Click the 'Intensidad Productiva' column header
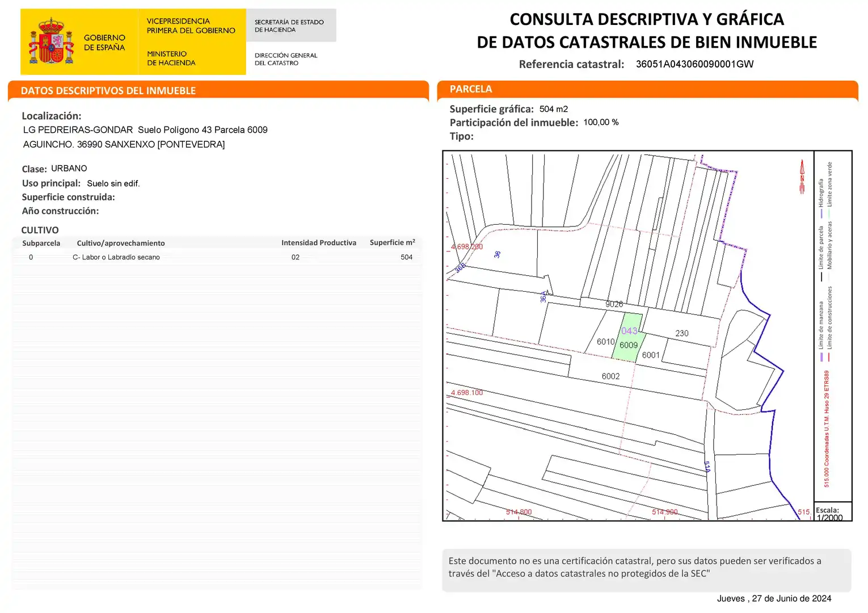Image resolution: width=868 pixels, height=613 pixels. click(319, 242)
